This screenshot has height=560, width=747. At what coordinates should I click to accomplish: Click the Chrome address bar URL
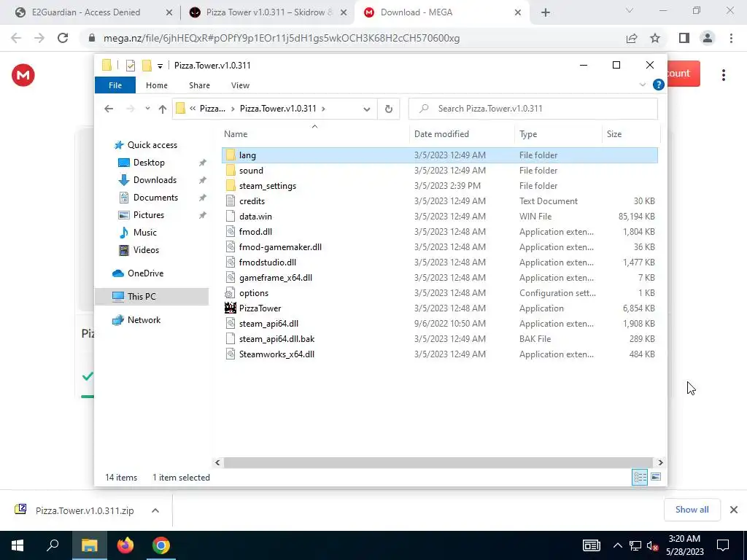281,38
